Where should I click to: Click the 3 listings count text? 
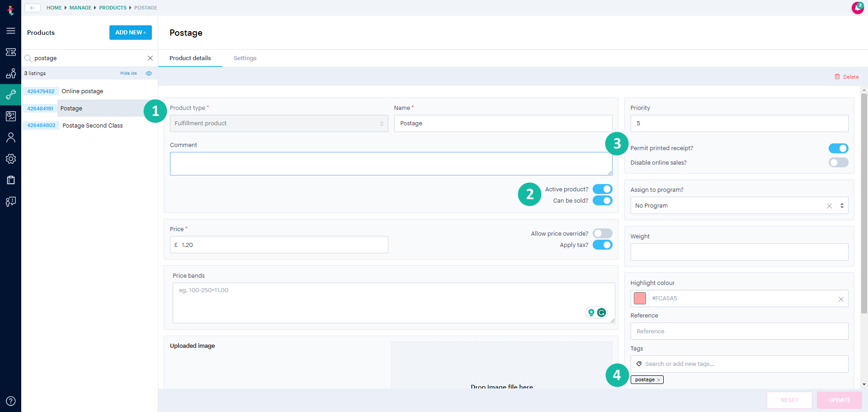35,73
